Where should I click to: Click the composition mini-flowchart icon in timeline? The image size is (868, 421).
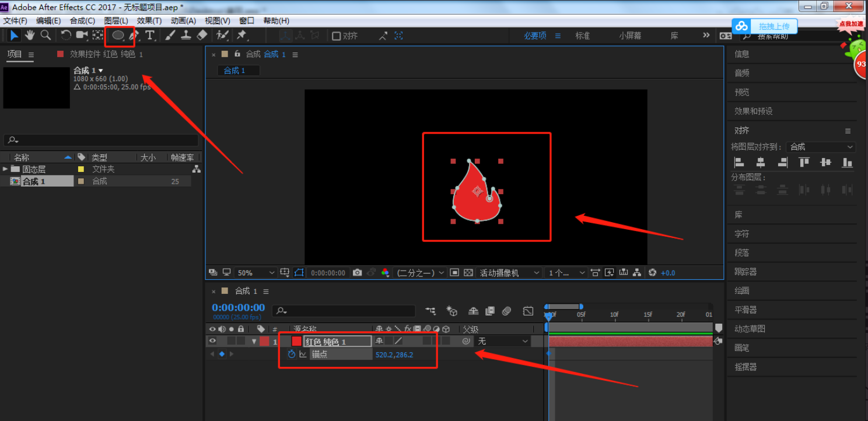click(430, 311)
